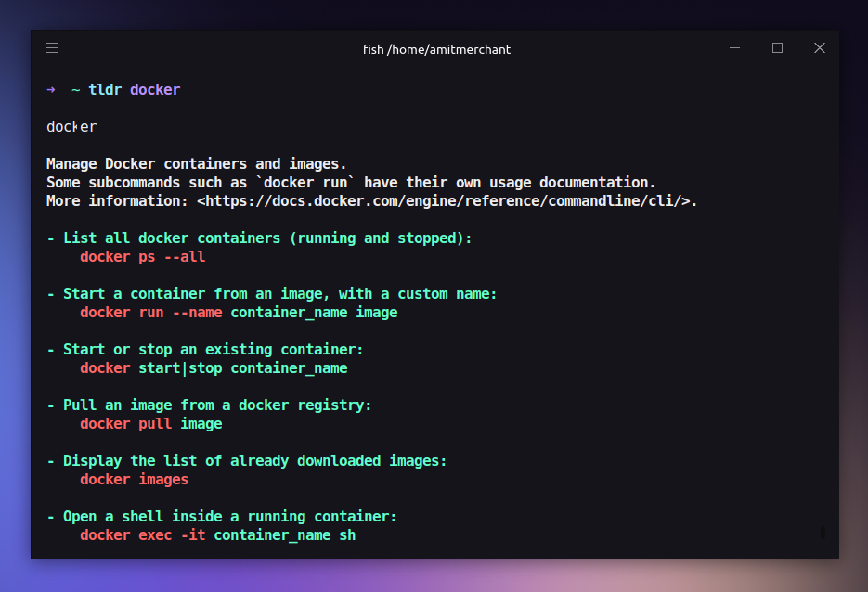
Task: Click the 'docker ps --all' command
Action: (x=143, y=257)
